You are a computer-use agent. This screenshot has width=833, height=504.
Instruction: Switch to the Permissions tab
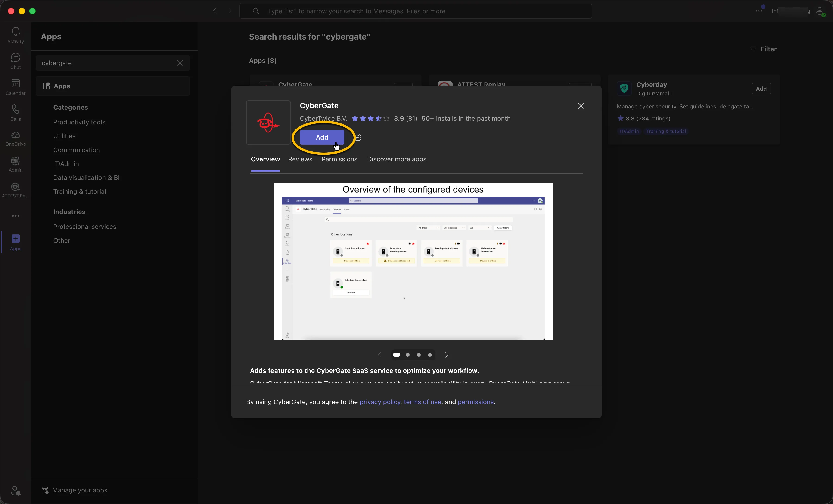[339, 159]
